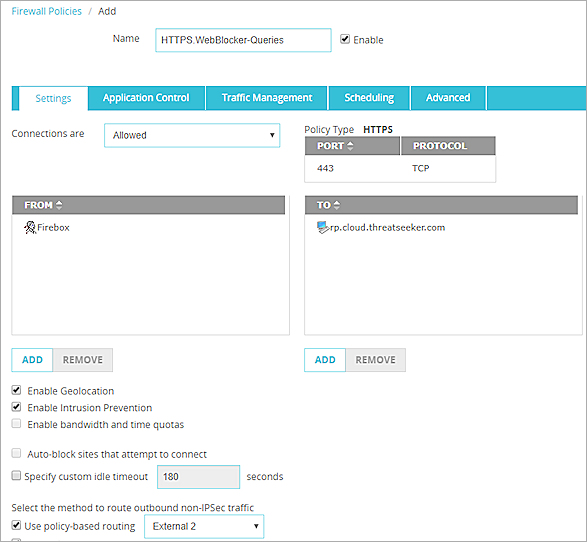Go to Firewall Policies breadcrumb link
This screenshot has width=587, height=542.
[x=46, y=11]
